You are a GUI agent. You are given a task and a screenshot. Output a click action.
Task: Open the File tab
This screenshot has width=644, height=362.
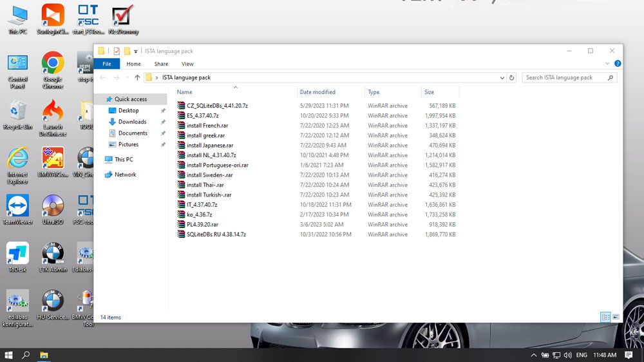point(107,64)
